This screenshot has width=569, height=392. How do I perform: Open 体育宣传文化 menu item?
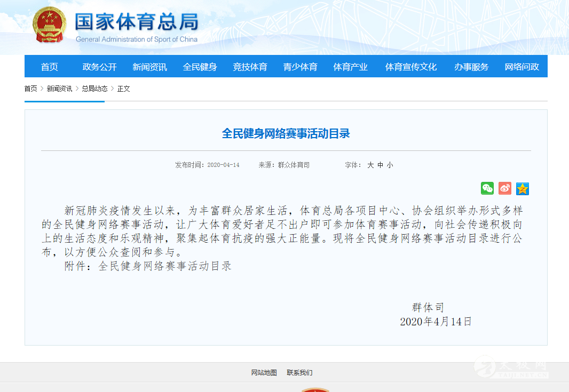click(x=411, y=67)
